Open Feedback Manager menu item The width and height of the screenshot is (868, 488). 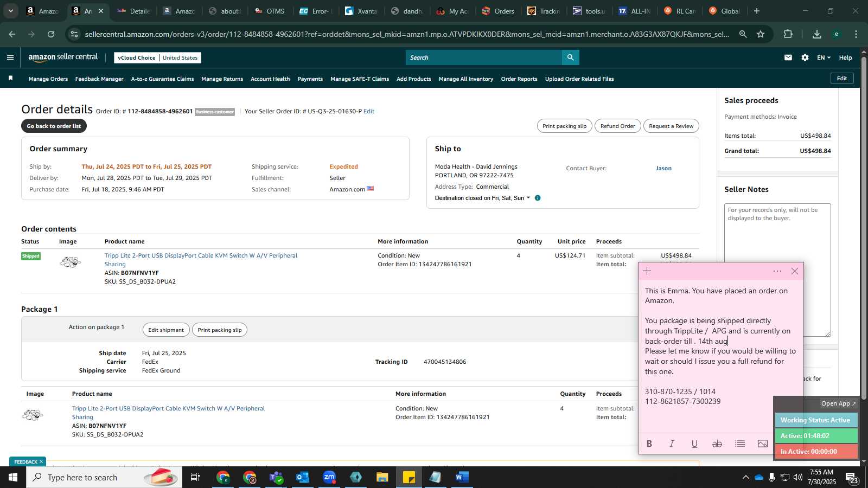99,79
